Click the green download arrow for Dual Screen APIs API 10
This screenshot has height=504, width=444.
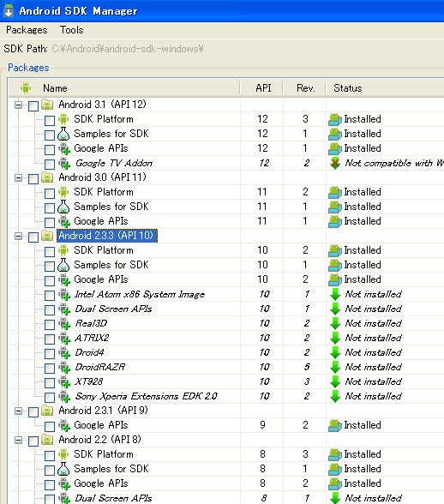pyautogui.click(x=335, y=309)
